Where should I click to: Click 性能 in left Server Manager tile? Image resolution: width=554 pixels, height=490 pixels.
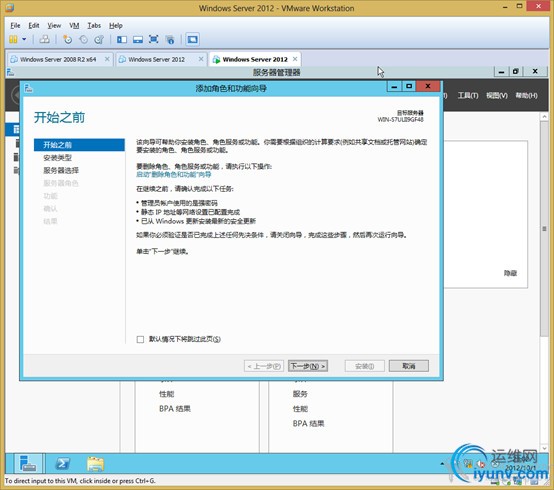(x=166, y=394)
